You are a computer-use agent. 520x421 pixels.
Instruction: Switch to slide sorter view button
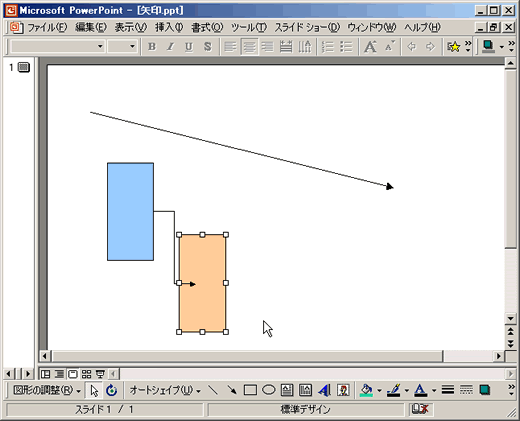(86, 374)
